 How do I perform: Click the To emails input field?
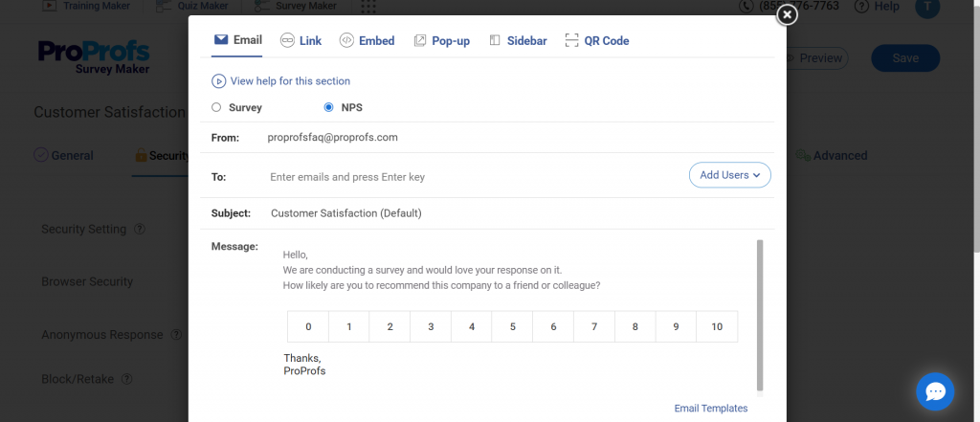(x=475, y=177)
